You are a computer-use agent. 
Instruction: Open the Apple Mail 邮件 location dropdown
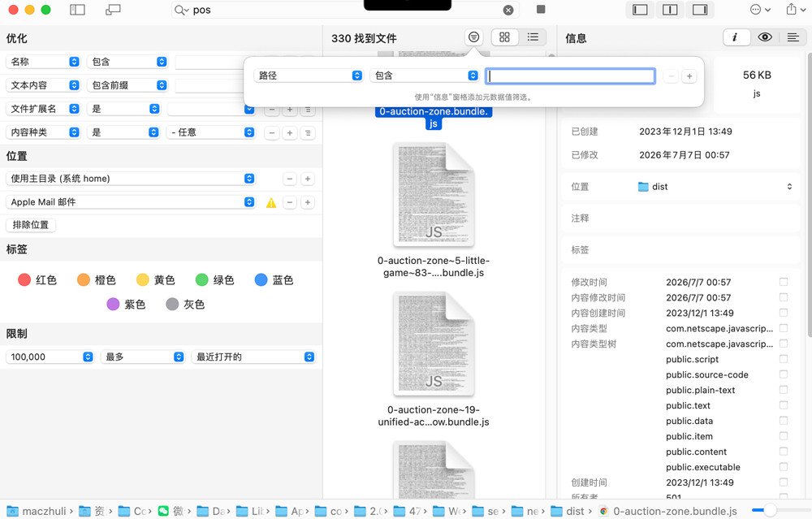point(131,202)
